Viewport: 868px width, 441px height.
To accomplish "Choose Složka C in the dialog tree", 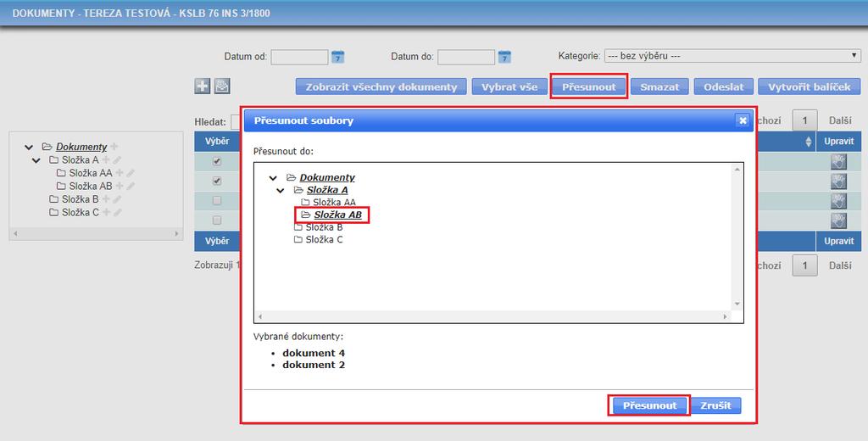I will coord(324,239).
